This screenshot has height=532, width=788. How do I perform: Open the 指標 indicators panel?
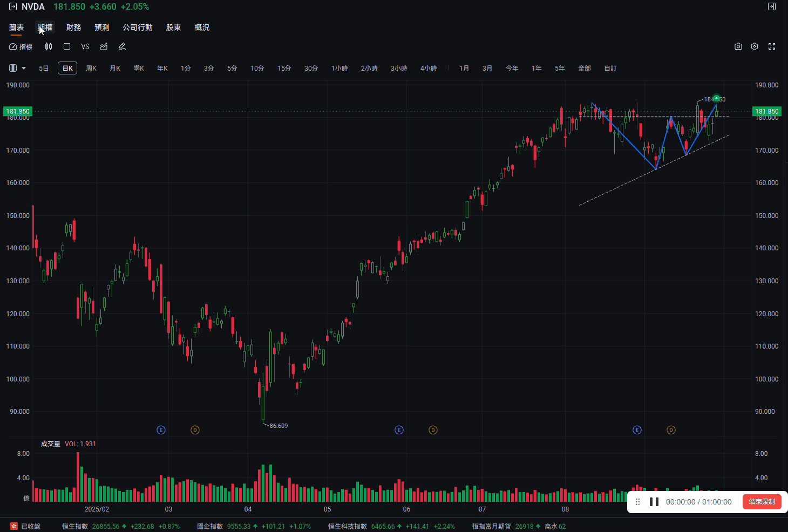pos(21,47)
